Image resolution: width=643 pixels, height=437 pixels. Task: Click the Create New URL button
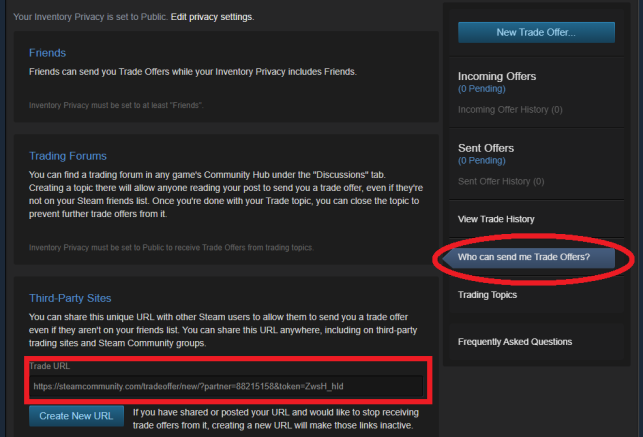76,416
